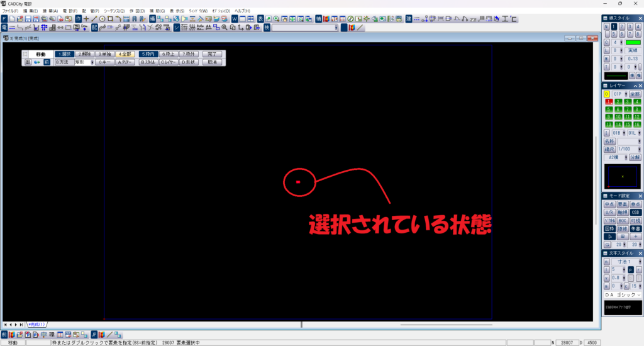Click the blue 補 assist category icon
The height and width of the screenshot is (346, 644).
318,19
